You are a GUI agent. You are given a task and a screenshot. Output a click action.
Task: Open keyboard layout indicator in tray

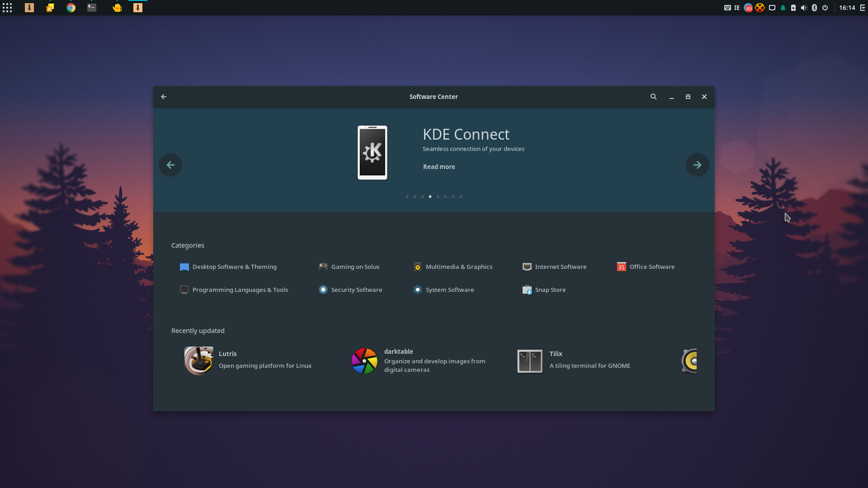tap(727, 8)
